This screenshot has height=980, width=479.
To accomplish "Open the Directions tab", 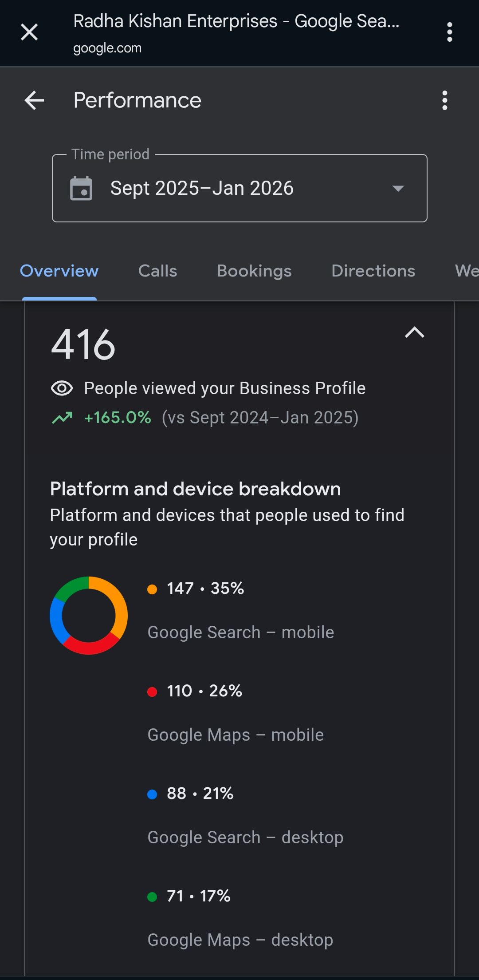I will coord(373,271).
